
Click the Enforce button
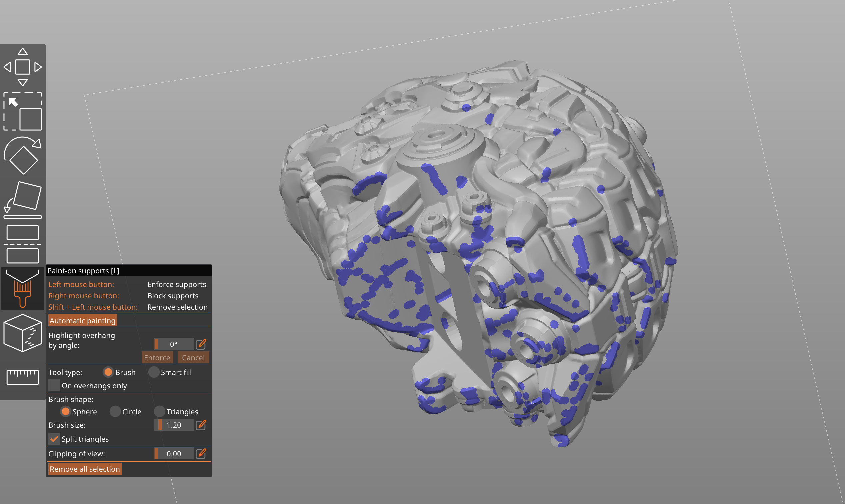click(x=157, y=358)
